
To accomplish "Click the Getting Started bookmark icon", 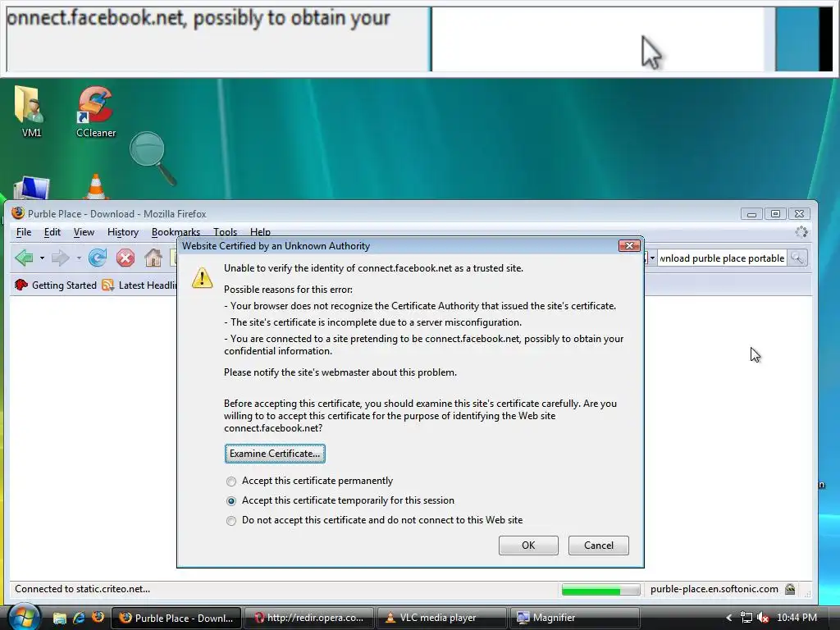I will 21,285.
